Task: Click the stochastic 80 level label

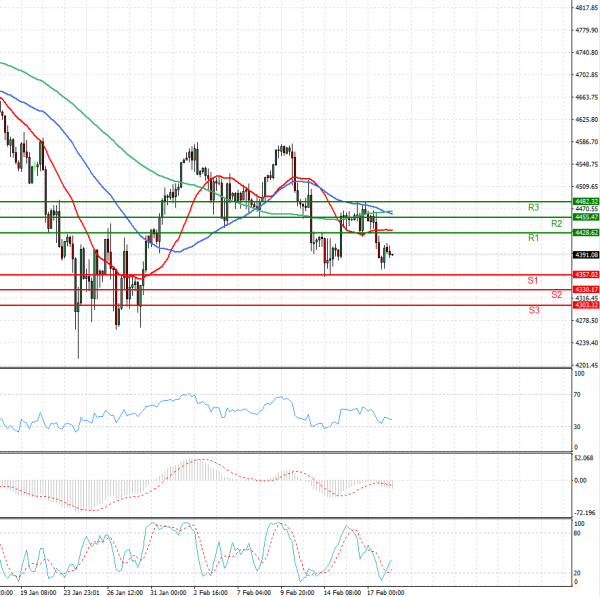Action: (x=577, y=533)
